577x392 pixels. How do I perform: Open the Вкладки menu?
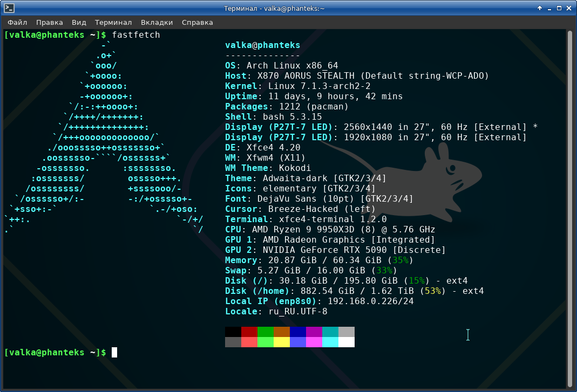[x=157, y=23]
